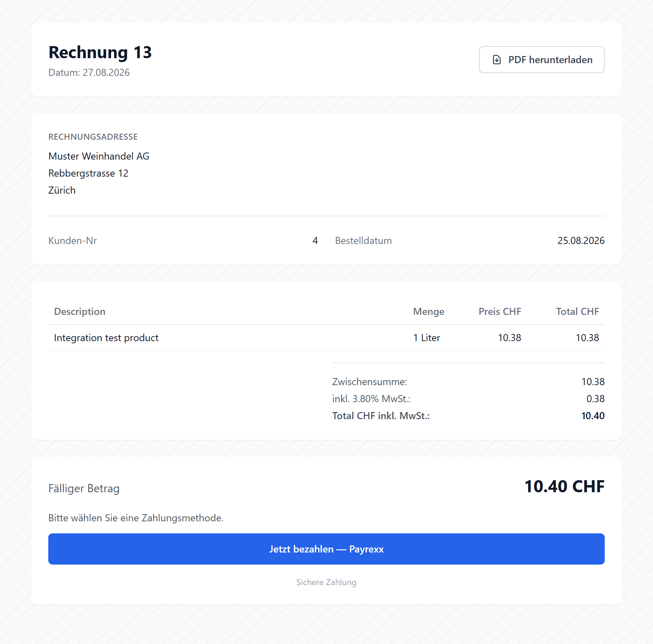Click the Fälliger Betrag 10.40 CHF amount

click(x=564, y=486)
